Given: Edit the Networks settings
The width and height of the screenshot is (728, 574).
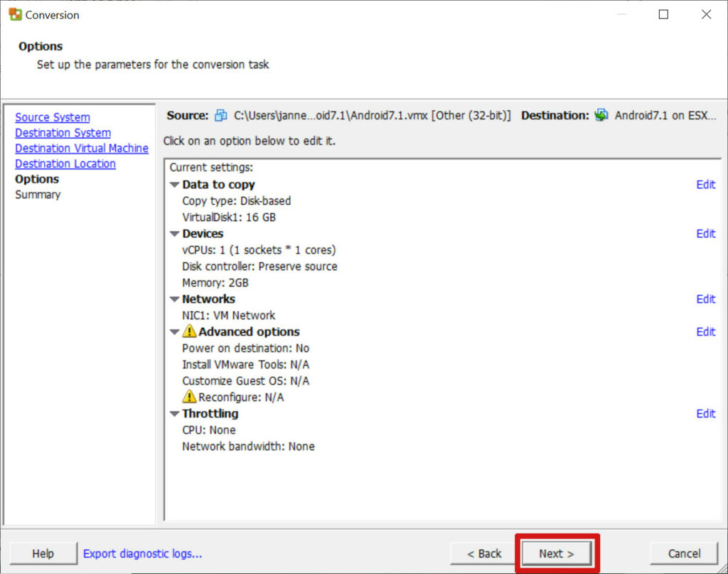Looking at the screenshot, I should coord(706,299).
